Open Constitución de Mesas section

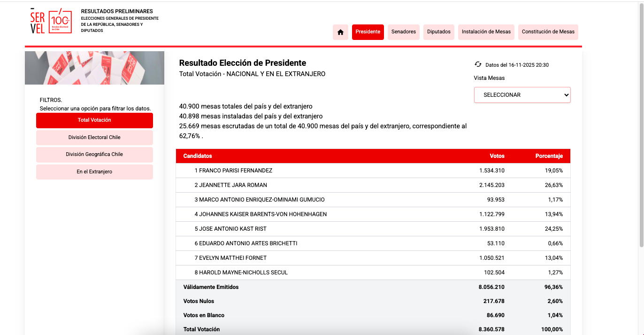coord(548,32)
